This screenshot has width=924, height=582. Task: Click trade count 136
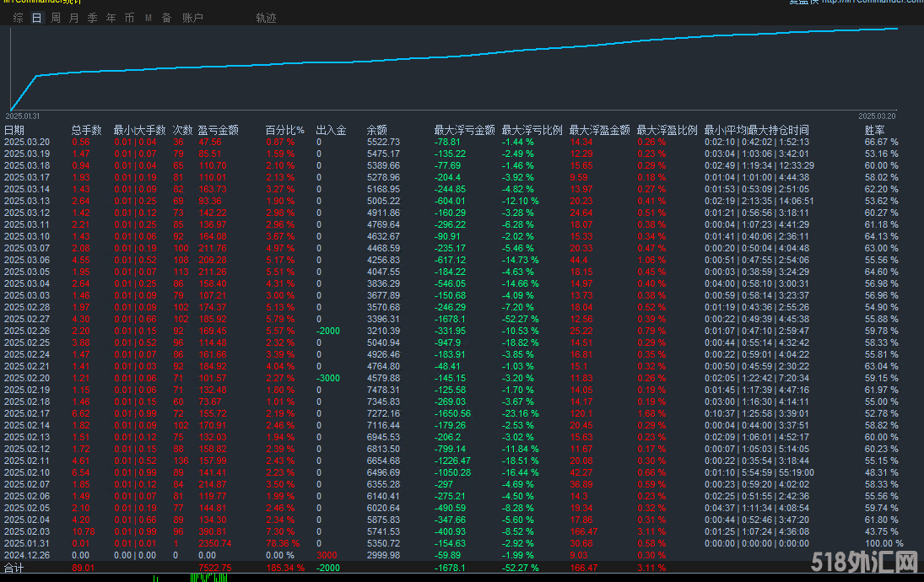181,461
